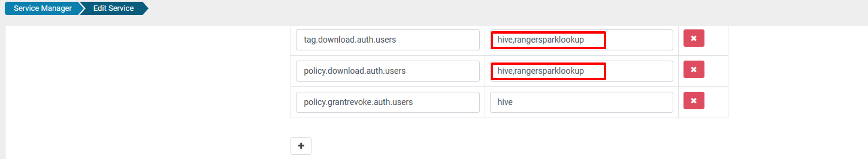Select the Edit Service breadcrumb
Viewport: 868px width, 159px height.
pyautogui.click(x=113, y=8)
